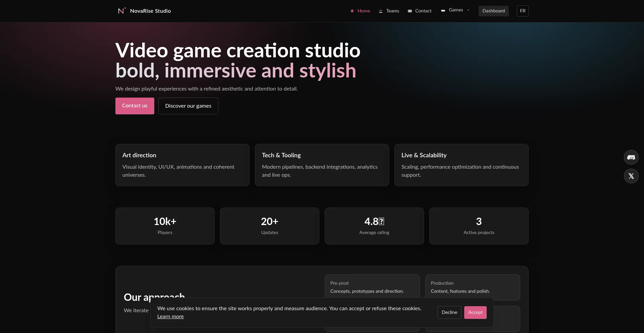Click the pink "Contact us" button
The width and height of the screenshot is (644, 333).
click(x=135, y=106)
